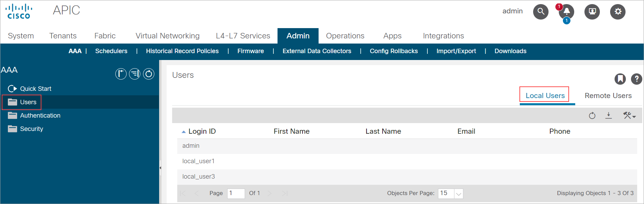This screenshot has width=644, height=204.
Task: Open the tools wrench actions menu
Action: (629, 116)
